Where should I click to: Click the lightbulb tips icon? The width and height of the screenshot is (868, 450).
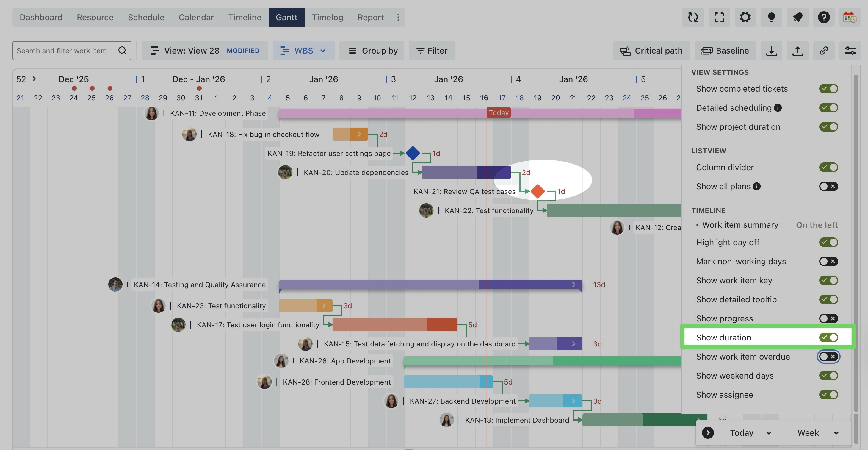pyautogui.click(x=771, y=17)
